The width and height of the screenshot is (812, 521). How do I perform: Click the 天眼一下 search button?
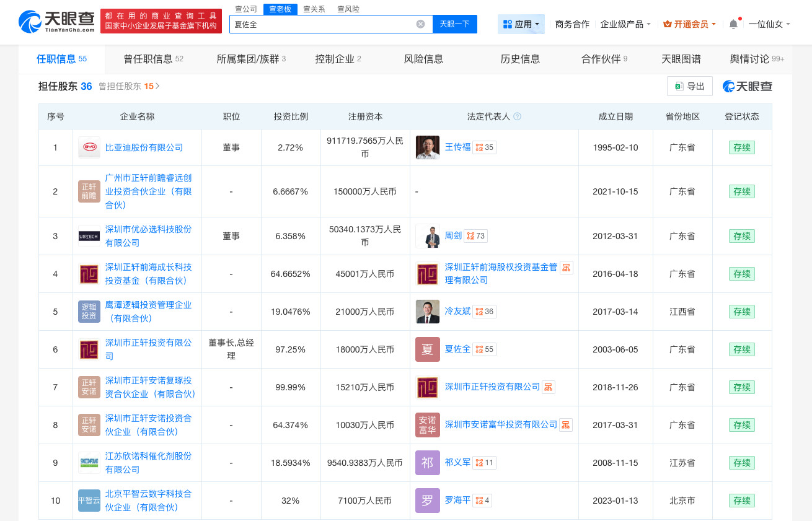[454, 24]
